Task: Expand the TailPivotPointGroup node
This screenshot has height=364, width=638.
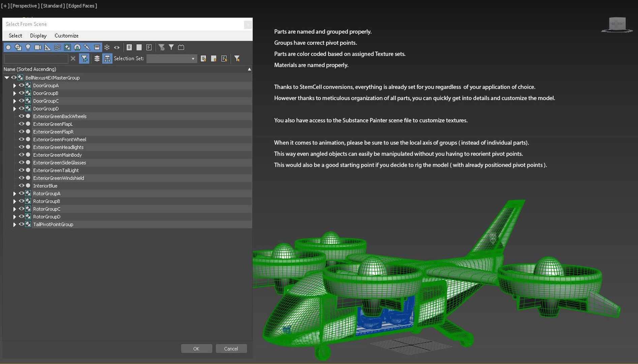Action: (x=14, y=224)
